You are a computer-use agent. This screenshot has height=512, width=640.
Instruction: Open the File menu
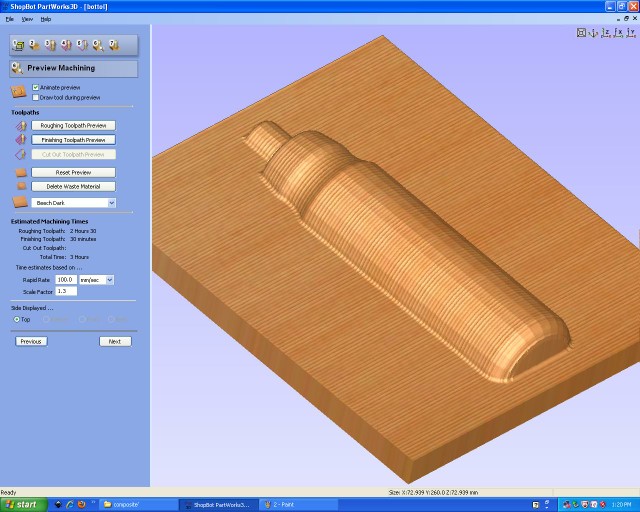(10, 19)
